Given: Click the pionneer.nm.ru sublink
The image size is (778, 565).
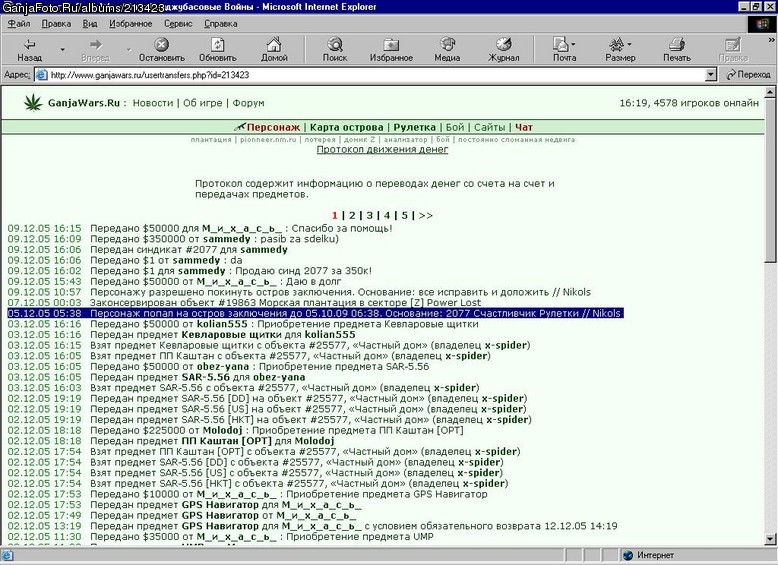Looking at the screenshot, I should (x=268, y=140).
